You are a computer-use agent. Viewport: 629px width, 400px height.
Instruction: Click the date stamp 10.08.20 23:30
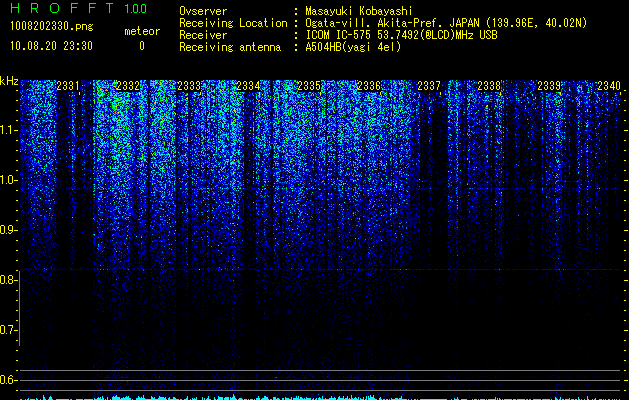pyautogui.click(x=51, y=46)
